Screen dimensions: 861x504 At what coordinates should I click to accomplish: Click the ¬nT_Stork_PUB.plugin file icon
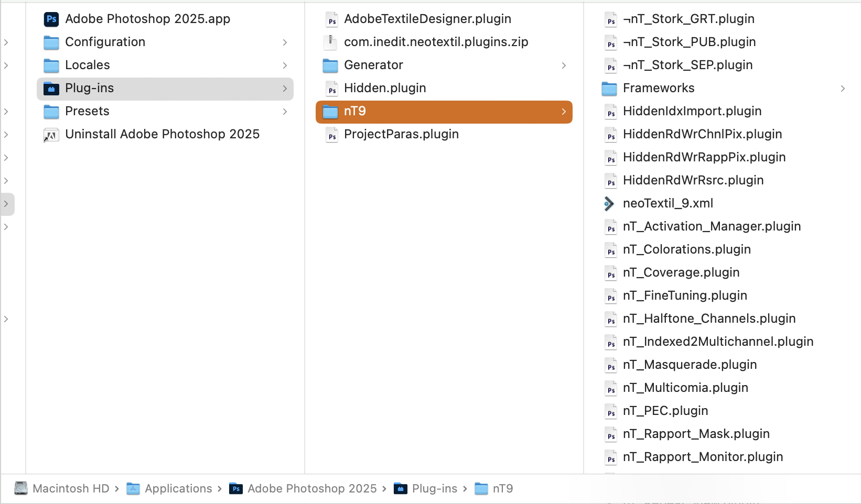coord(610,42)
